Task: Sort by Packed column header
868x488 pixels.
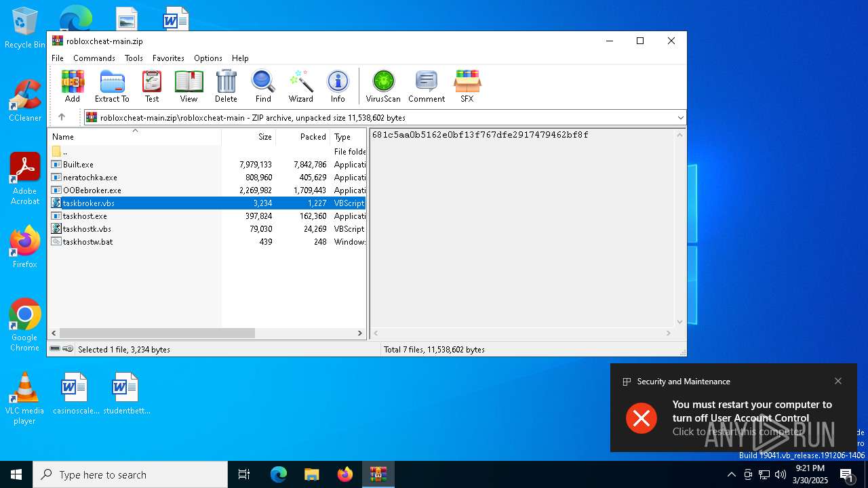Action: (x=302, y=136)
